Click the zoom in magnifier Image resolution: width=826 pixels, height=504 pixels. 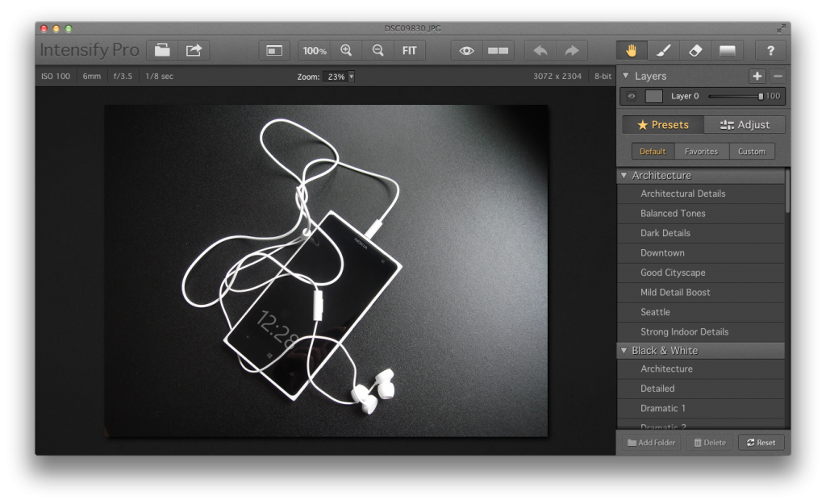click(346, 50)
